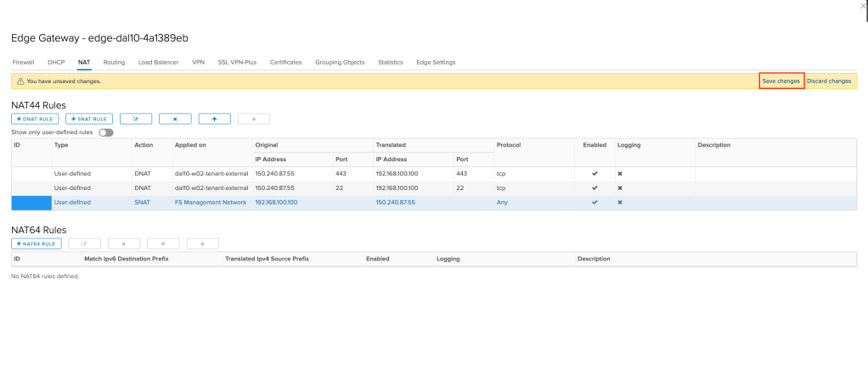Select the F5 Management Network SNAT row
Screen dimensions: 868x380
[x=212, y=202]
